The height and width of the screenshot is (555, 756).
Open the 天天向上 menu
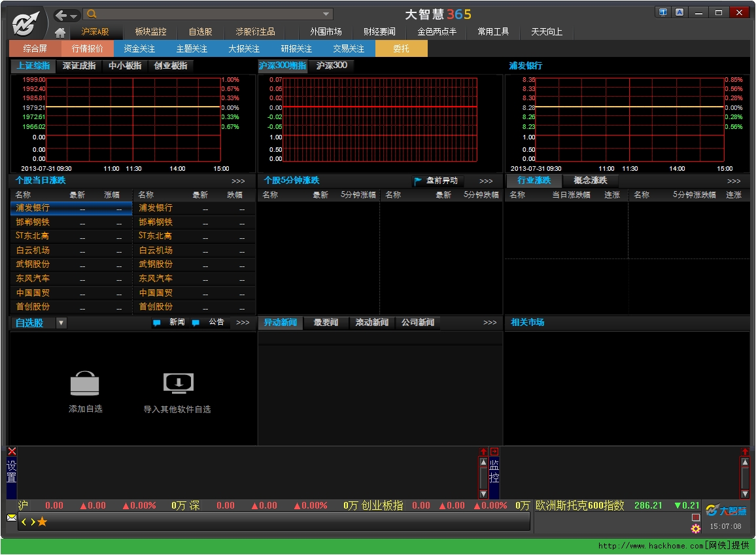point(547,32)
